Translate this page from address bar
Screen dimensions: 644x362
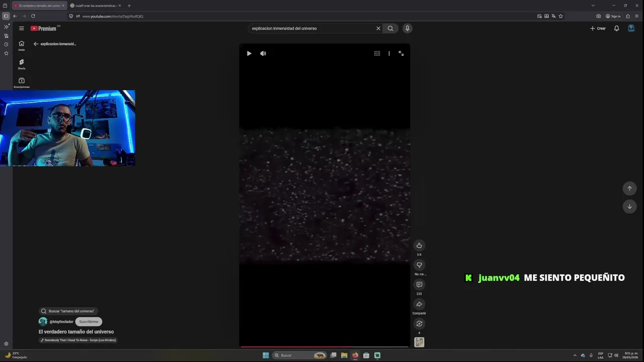click(553, 16)
